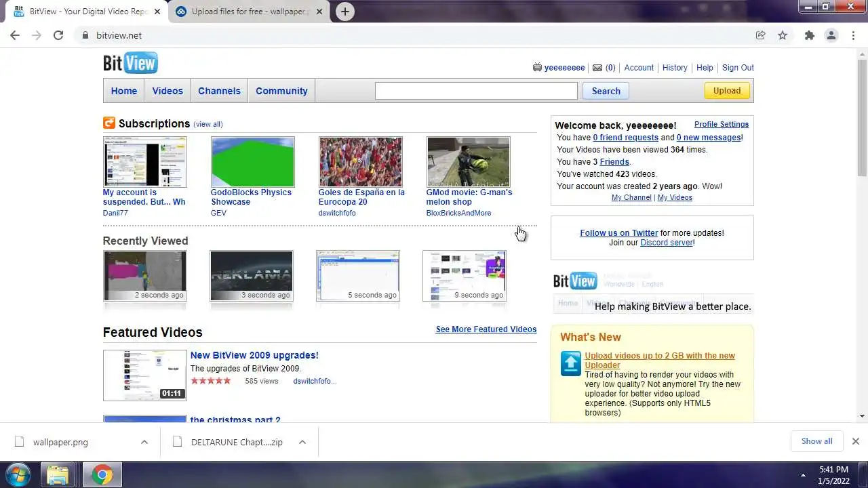
Task: Focus the BitView search input box
Action: 476,91
